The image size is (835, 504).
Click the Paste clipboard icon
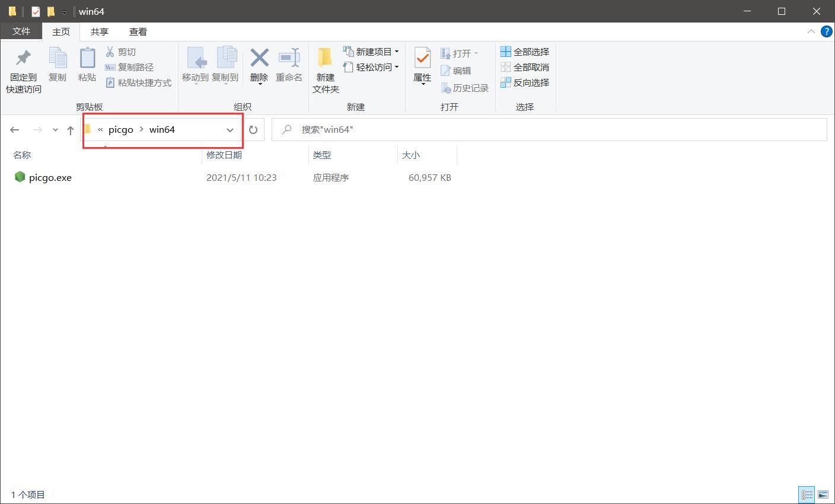87,58
